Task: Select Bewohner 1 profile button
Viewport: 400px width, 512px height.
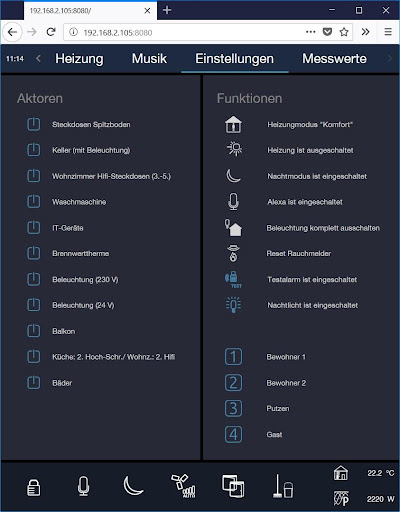Action: pyautogui.click(x=233, y=357)
